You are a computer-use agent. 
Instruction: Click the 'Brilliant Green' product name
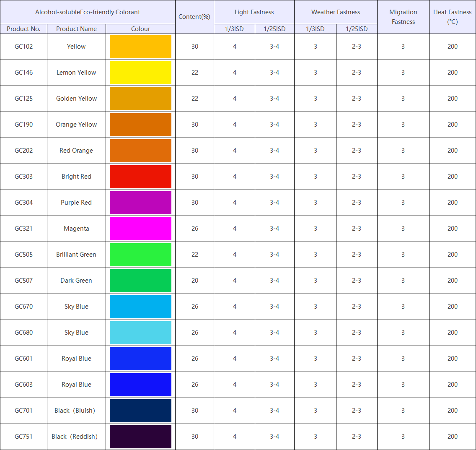(76, 255)
